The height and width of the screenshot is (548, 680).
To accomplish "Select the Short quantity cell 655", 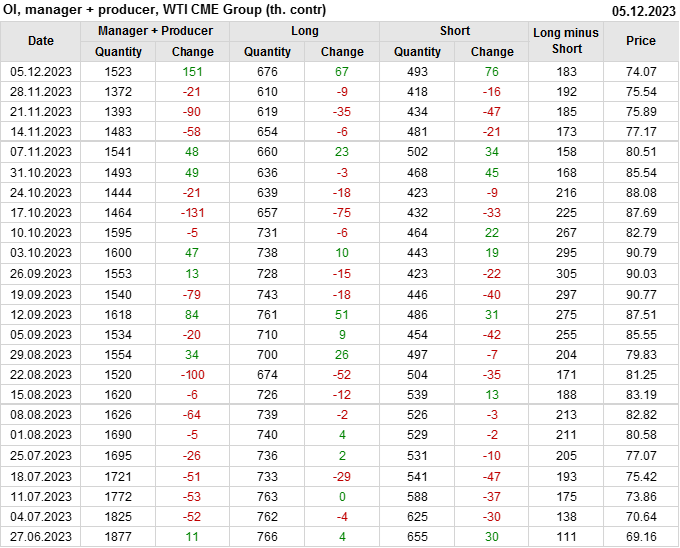I will (x=417, y=536).
